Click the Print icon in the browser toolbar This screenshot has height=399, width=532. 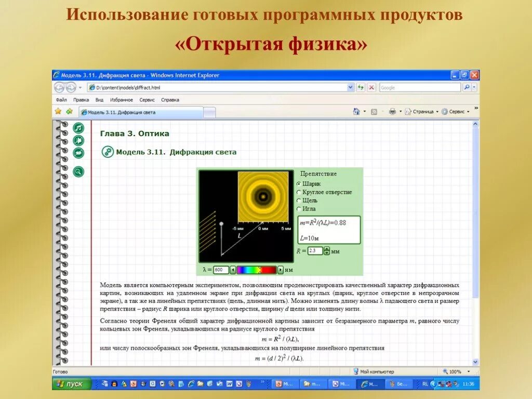click(392, 111)
